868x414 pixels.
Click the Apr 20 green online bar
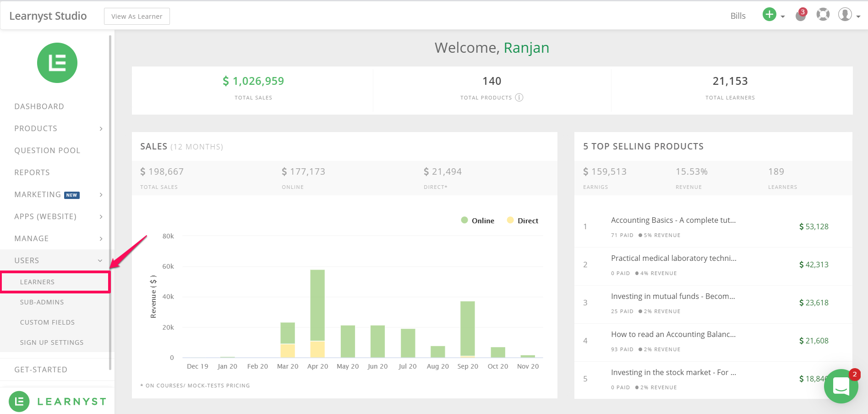317,305
